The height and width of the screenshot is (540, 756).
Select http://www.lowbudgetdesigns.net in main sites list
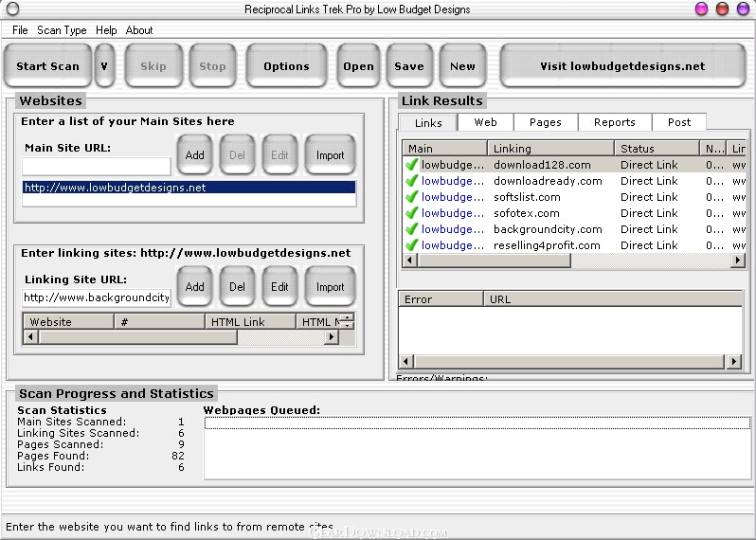(189, 188)
